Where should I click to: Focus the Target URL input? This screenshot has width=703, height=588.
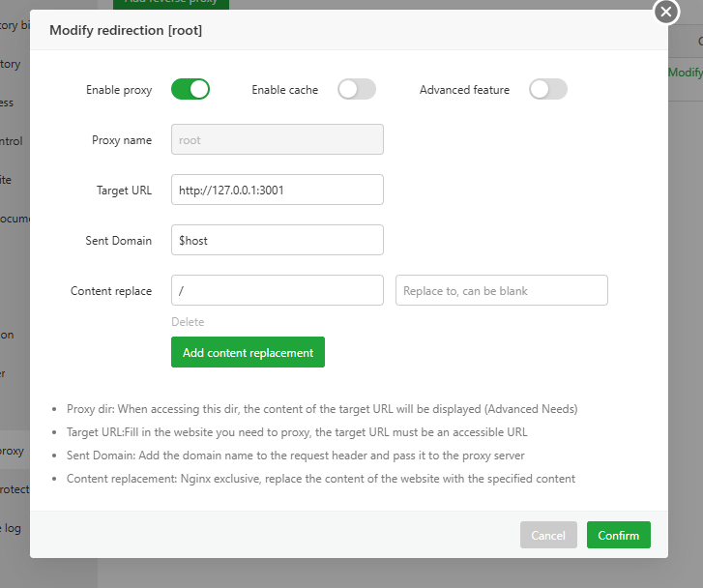(x=277, y=190)
